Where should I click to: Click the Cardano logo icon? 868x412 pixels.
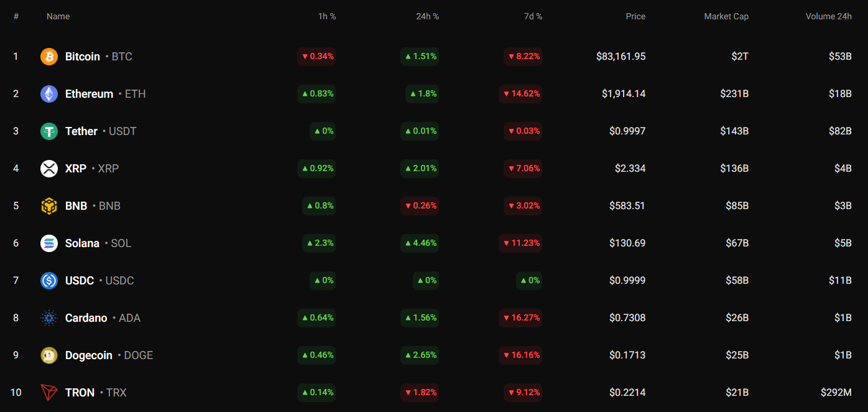[49, 318]
